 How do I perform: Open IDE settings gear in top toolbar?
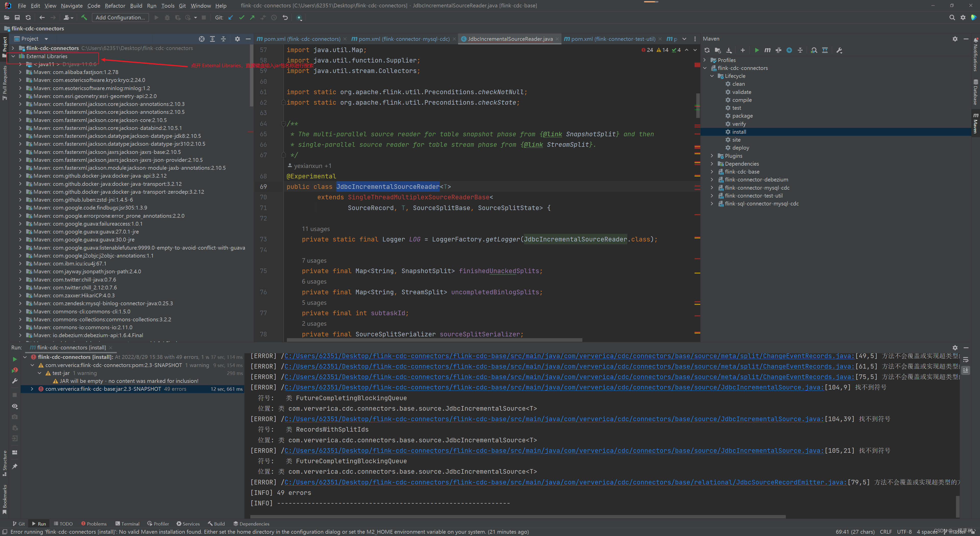coord(963,18)
